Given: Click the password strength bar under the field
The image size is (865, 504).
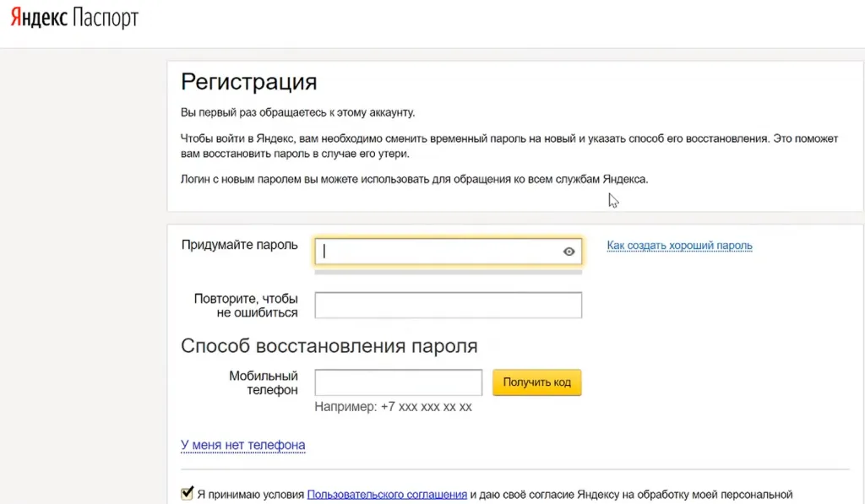Looking at the screenshot, I should 448,272.
